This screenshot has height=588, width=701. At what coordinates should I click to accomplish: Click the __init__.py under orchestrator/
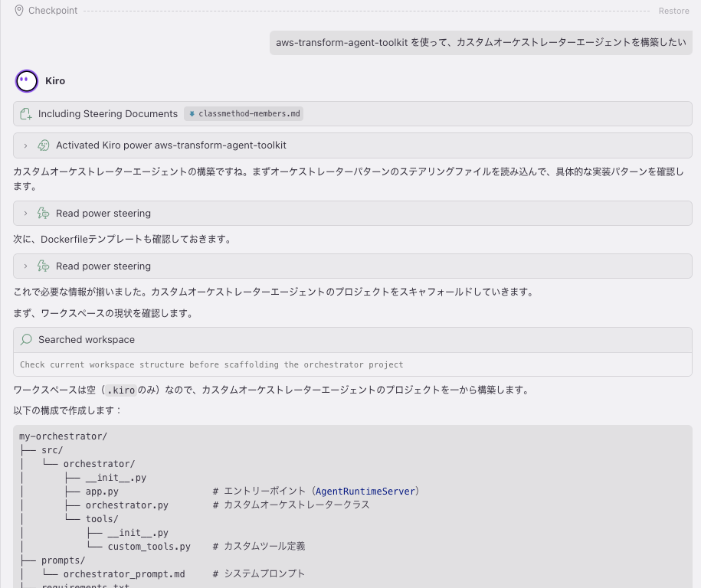click(116, 478)
